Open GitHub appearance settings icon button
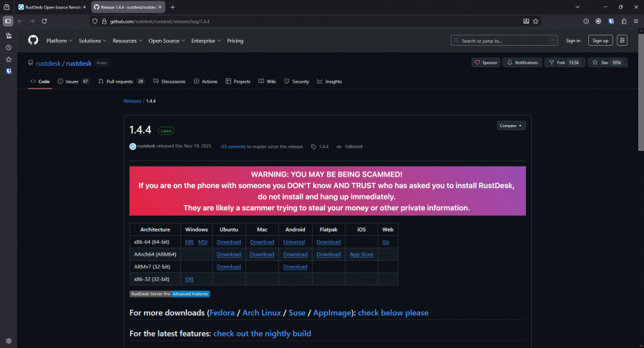Image resolution: width=644 pixels, height=348 pixels. (622, 40)
